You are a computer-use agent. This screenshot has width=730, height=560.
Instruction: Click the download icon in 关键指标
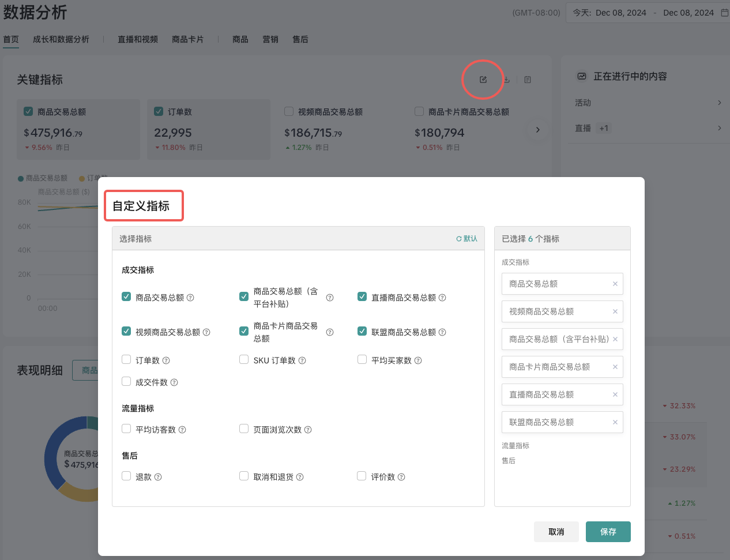(x=506, y=80)
